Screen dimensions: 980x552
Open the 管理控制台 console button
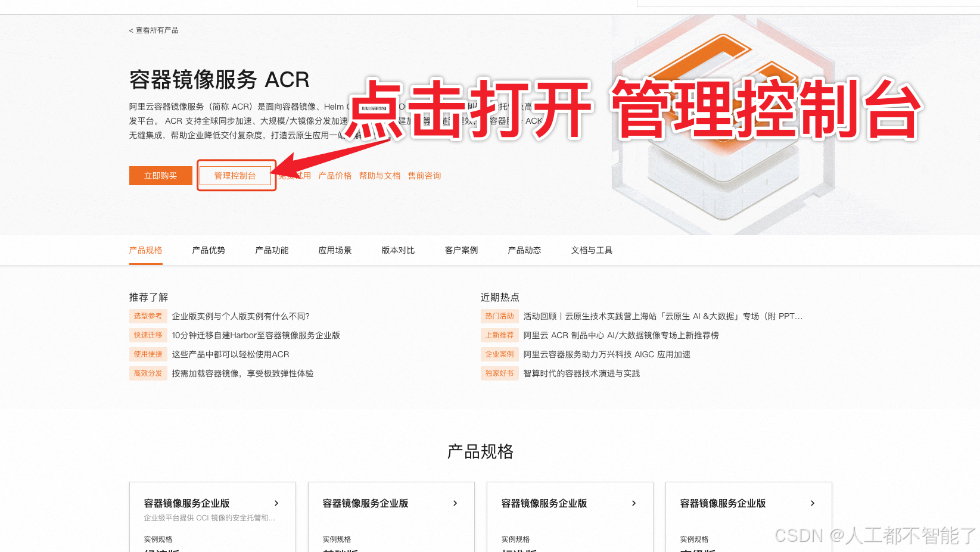click(x=236, y=175)
